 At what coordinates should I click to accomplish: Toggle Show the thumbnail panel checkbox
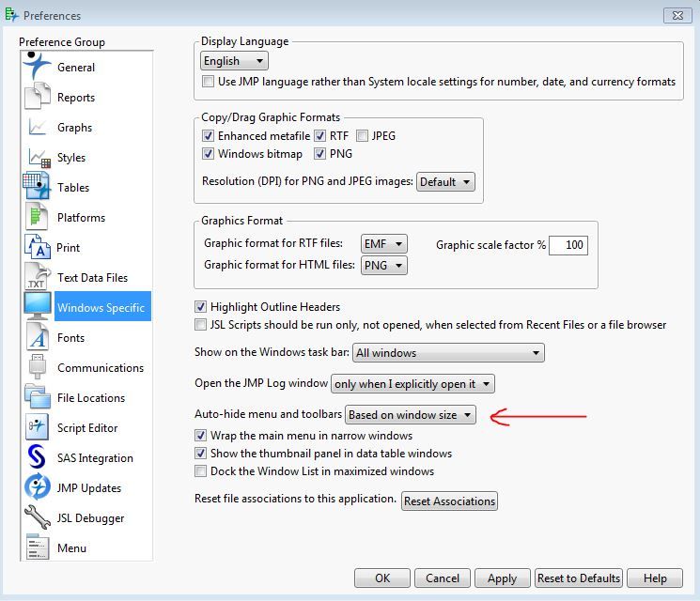200,454
